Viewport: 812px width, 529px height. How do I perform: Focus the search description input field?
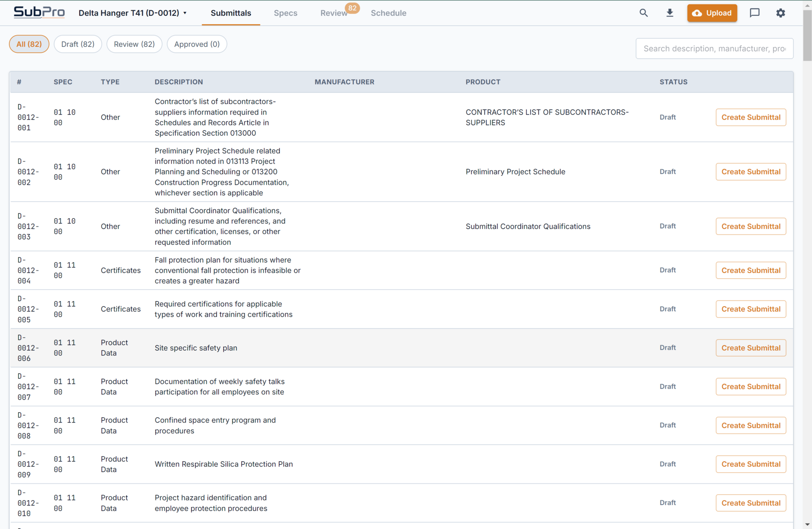(x=715, y=48)
